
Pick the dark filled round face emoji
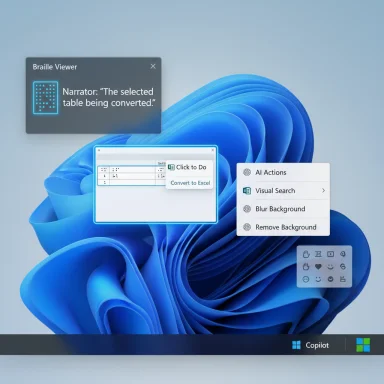(330, 279)
